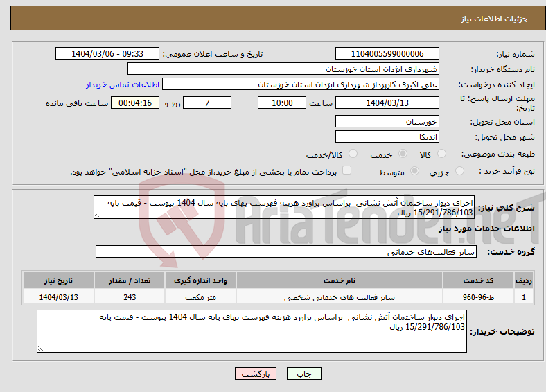Click the buyer notes text area
Image resolution: width=546 pixels, height=392 pixels.
tap(252, 331)
